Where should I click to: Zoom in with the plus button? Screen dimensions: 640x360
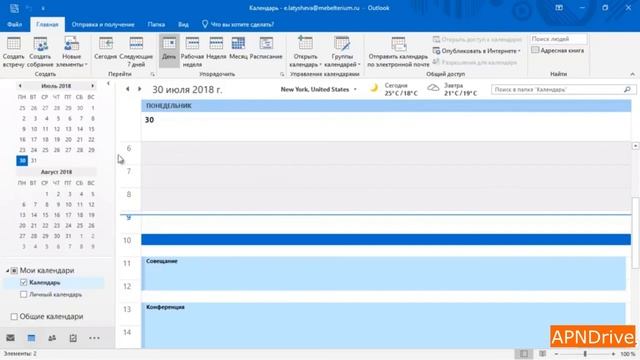[613, 354]
